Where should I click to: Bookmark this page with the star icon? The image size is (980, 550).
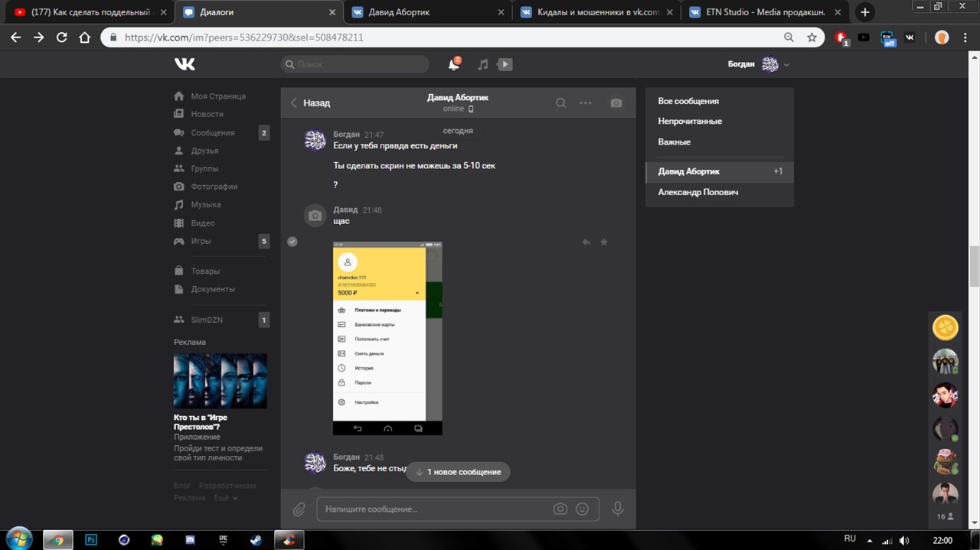[x=812, y=37]
